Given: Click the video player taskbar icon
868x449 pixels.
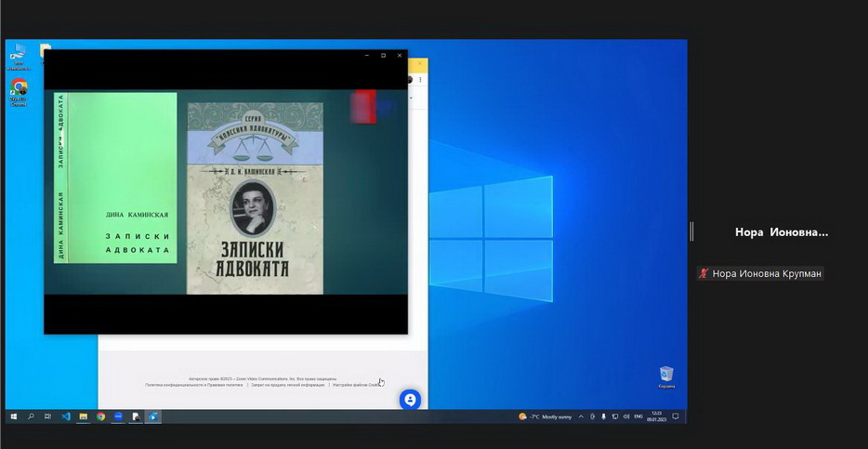Looking at the screenshot, I should [x=153, y=416].
